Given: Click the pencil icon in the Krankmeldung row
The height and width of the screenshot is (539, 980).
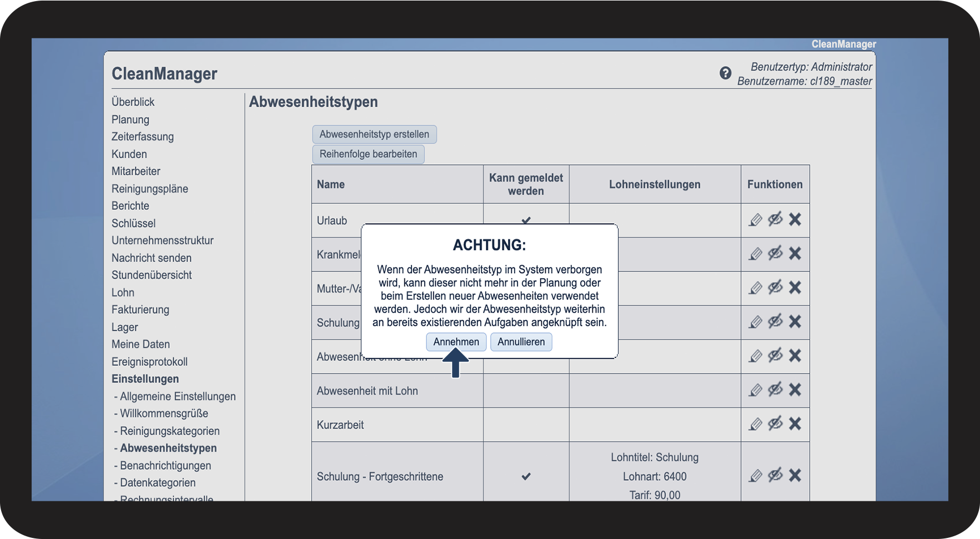Looking at the screenshot, I should [755, 254].
